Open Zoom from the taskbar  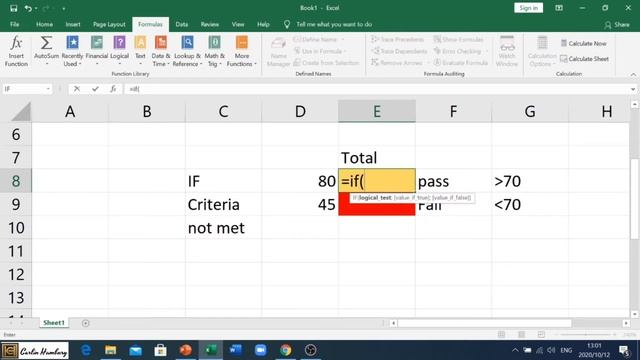(260, 350)
